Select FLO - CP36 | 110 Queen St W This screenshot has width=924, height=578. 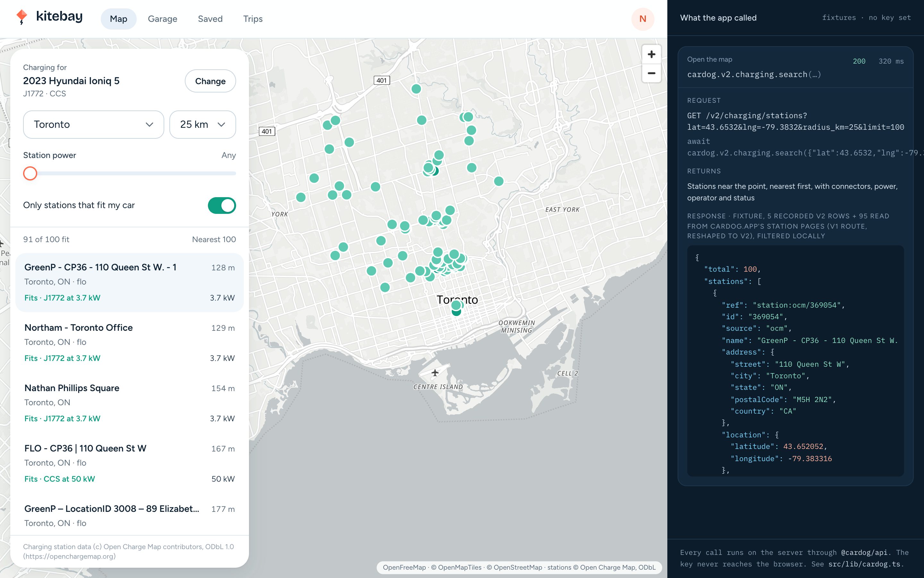129,463
